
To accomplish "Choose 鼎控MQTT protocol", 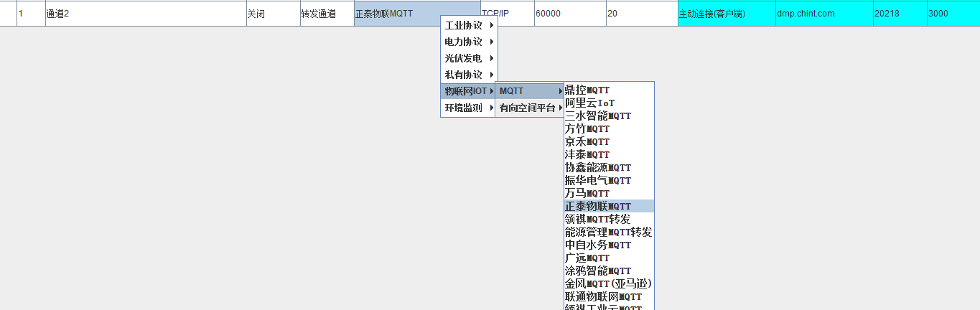I will [x=609, y=90].
